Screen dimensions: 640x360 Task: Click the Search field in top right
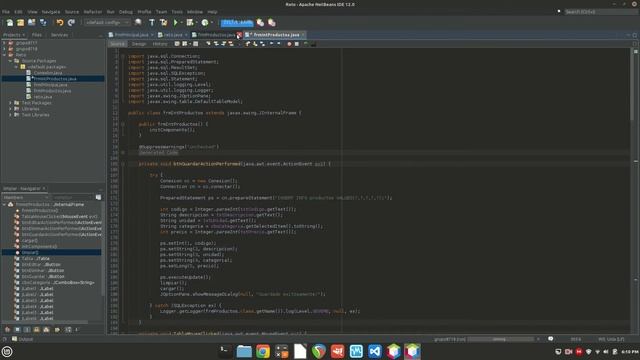[x=600, y=12]
